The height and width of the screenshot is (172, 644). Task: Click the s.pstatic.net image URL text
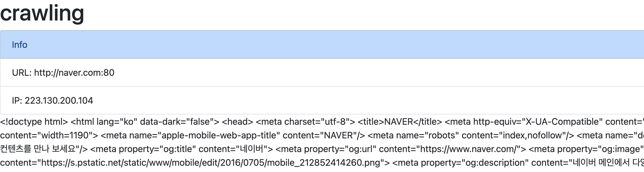[x=210, y=163]
